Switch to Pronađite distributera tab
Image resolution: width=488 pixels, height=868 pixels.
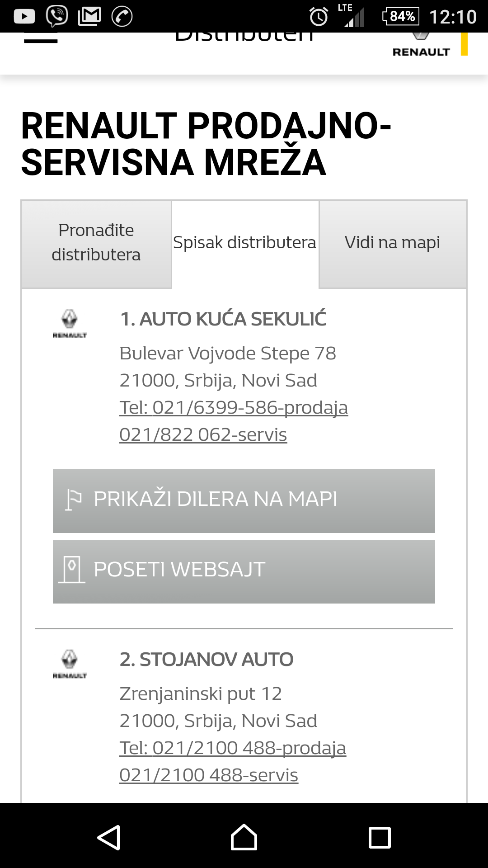coord(96,243)
